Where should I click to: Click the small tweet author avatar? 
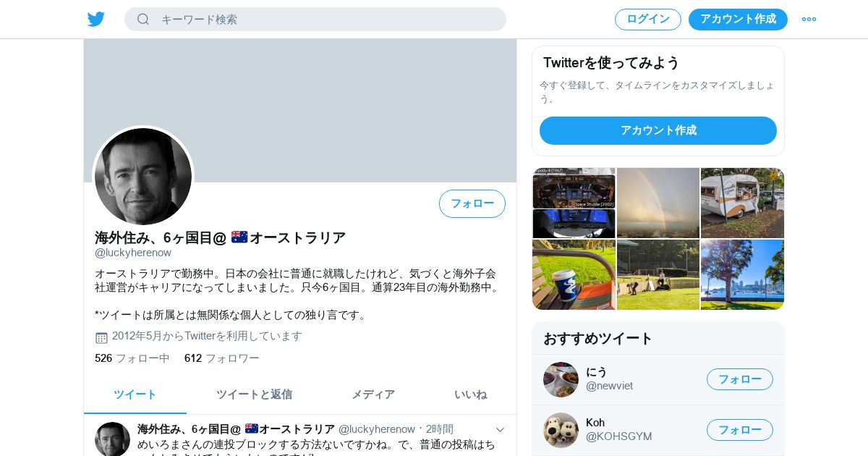(x=112, y=439)
